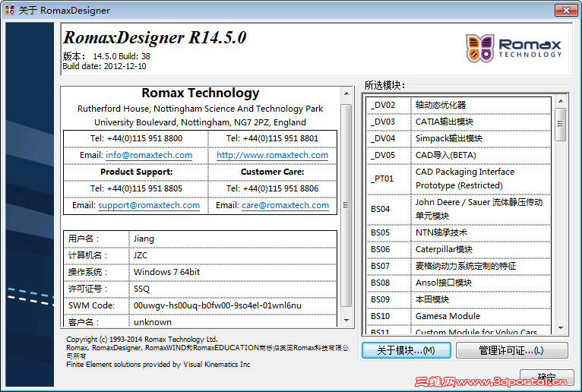Screen dimensions: 582x392
Task: Click the Customer Care: heading
Action: (273, 172)
